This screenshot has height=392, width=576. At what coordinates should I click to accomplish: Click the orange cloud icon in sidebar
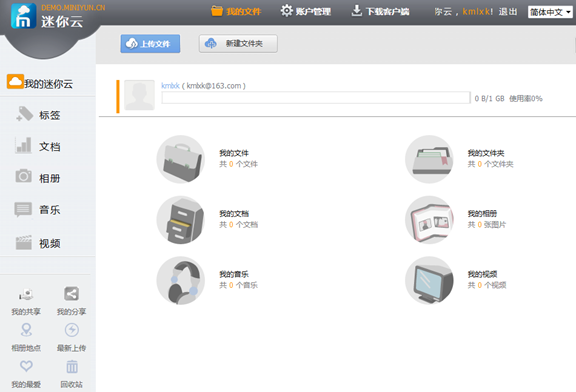pos(15,82)
